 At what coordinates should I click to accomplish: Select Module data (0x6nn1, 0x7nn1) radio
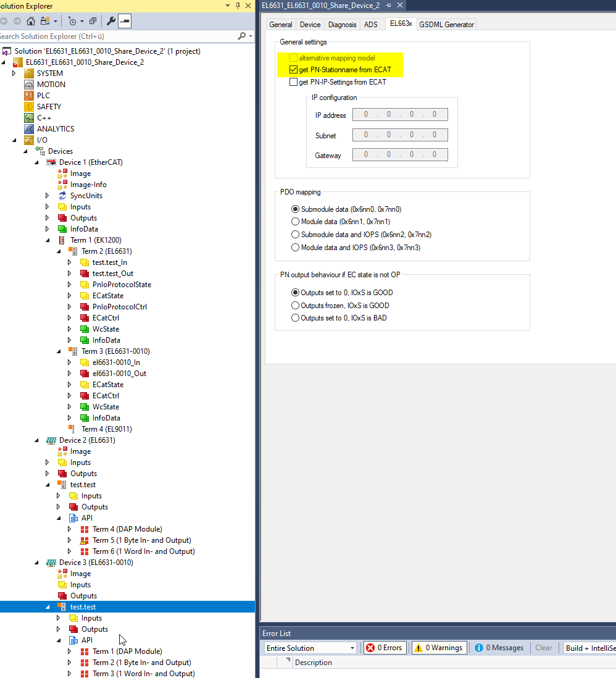[295, 222]
